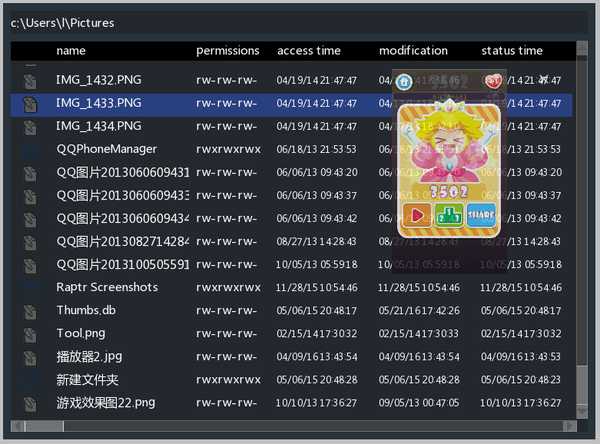Select the file name QQ图片2013082714284
The height and width of the screenshot is (444, 600).
point(122,242)
